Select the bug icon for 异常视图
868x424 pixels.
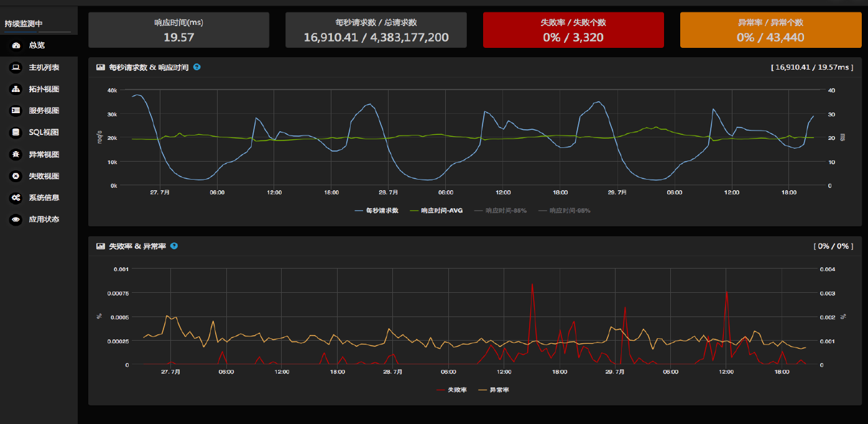pos(16,154)
